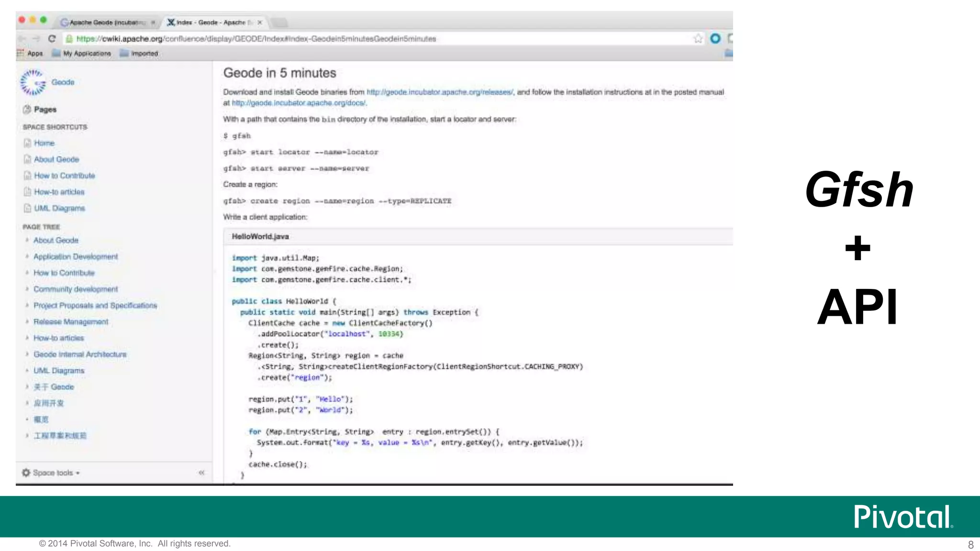Click the forward navigation arrow
Viewport: 980px width, 551px height.
tap(36, 39)
